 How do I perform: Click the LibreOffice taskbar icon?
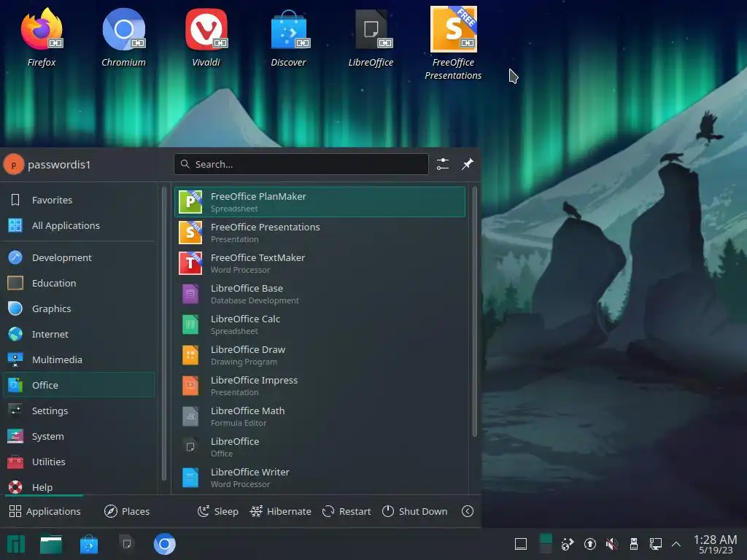coord(126,544)
